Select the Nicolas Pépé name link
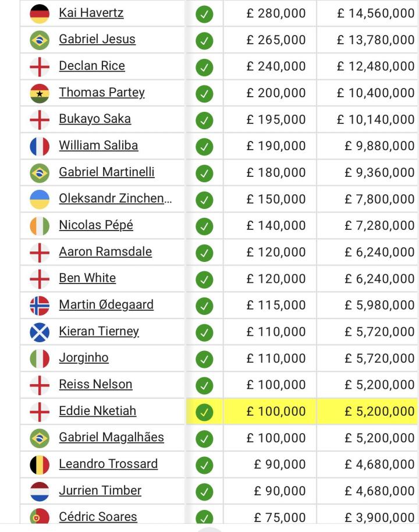 tap(96, 225)
